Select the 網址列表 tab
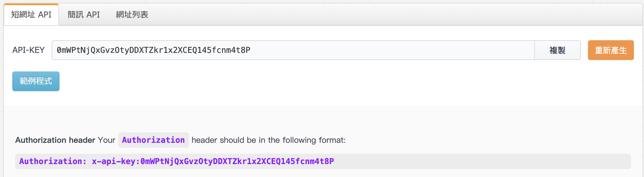This screenshot has width=644, height=177. (x=132, y=15)
